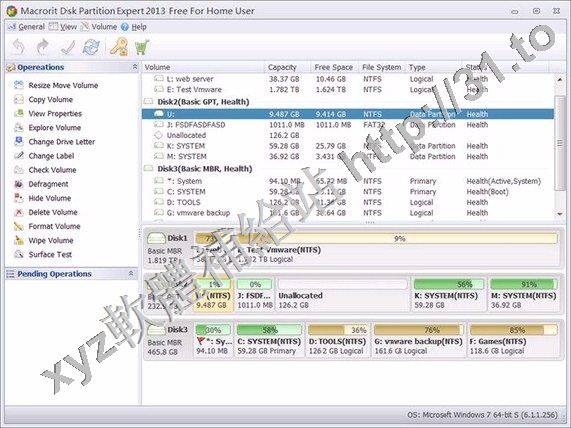Select the Unallocated 126.2 GB disk block

tap(343, 294)
